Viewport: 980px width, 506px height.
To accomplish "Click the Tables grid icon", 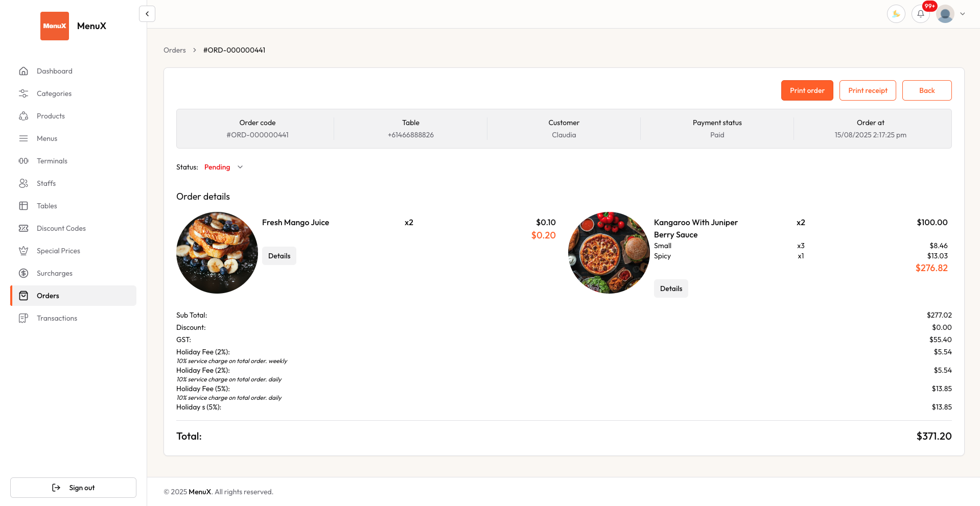I will click(x=24, y=206).
